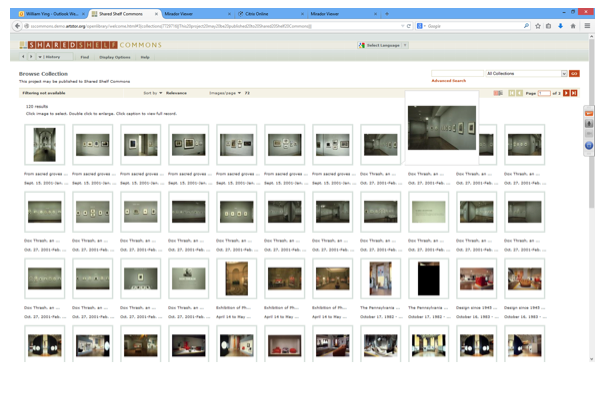Go to the browser home page icon
This screenshot has width=609, height=397.
(573, 26)
